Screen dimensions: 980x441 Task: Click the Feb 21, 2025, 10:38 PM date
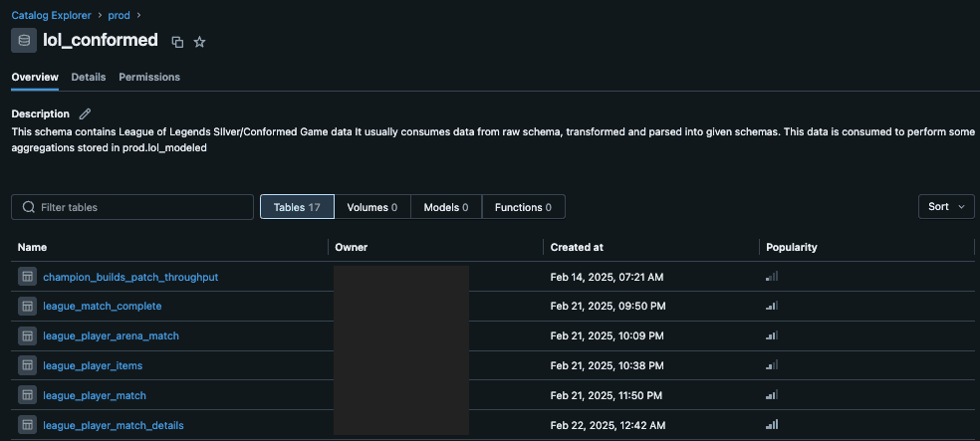click(x=607, y=365)
